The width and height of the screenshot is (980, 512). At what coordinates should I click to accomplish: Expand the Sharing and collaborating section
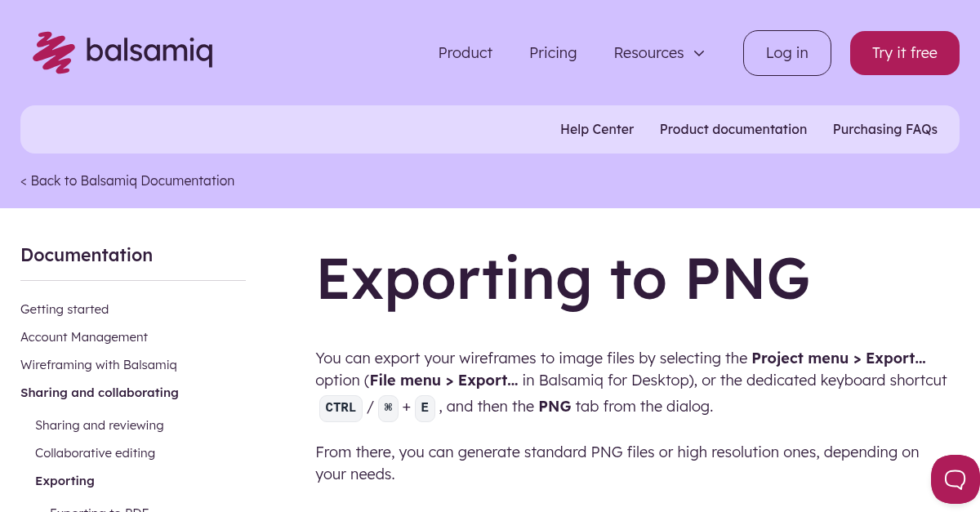point(99,392)
